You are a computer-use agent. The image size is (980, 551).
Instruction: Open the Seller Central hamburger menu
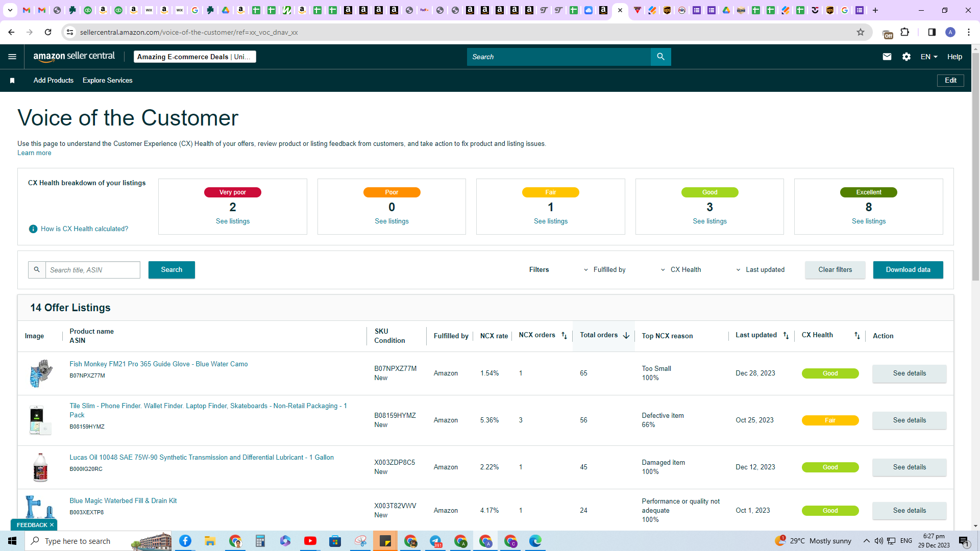coord(12,57)
